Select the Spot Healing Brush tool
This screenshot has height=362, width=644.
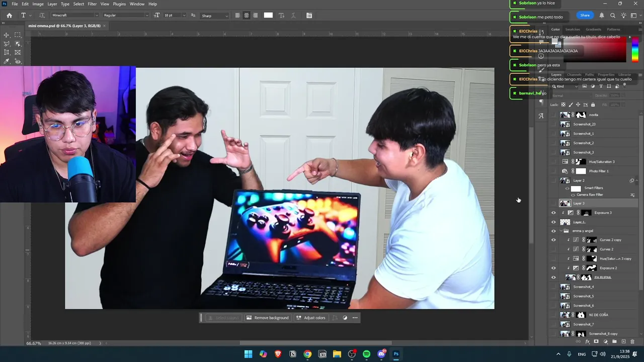[18, 61]
